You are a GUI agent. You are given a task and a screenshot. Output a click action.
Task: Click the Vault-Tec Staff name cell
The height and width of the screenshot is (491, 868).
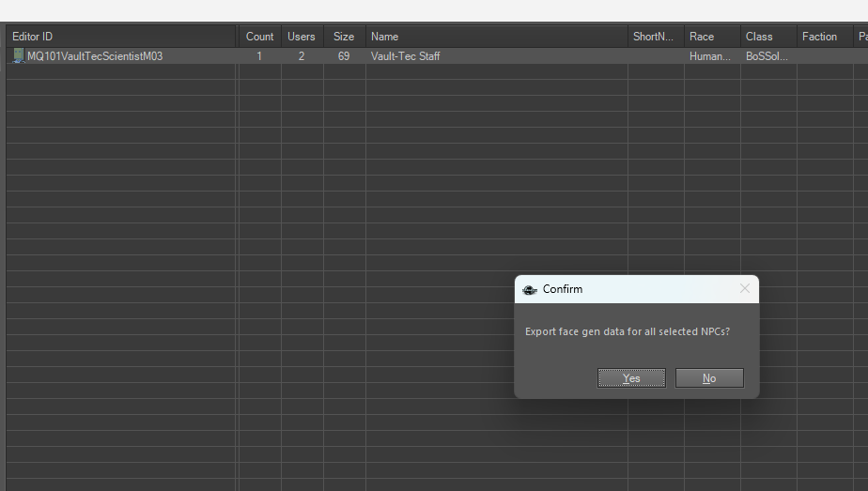pyautogui.click(x=405, y=56)
